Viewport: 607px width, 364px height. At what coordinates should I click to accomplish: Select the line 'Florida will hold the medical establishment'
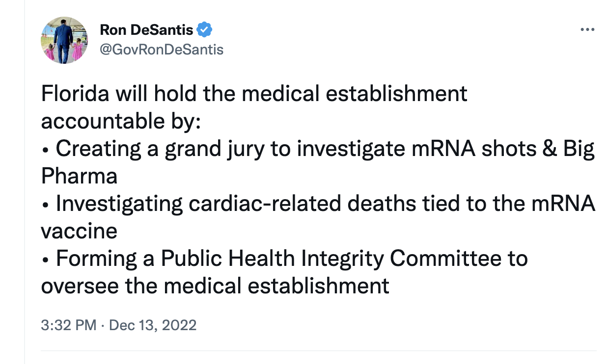[x=254, y=94]
